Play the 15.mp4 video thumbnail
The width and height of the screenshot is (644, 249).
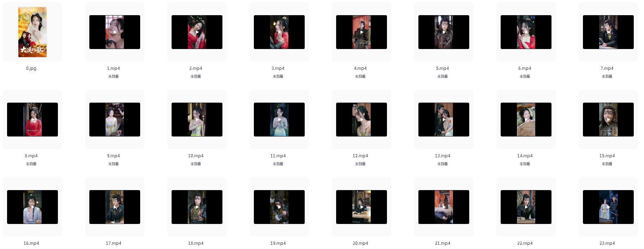(608, 120)
